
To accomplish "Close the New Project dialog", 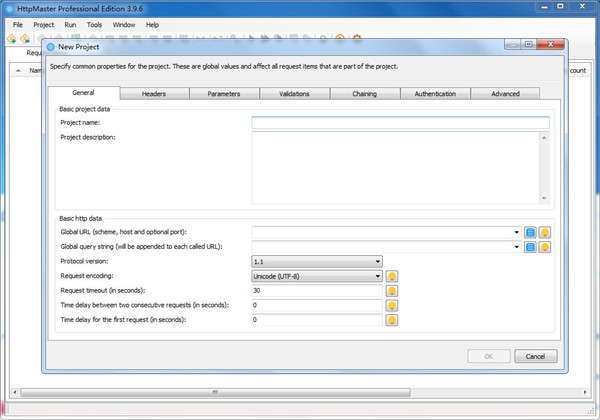I will point(551,44).
